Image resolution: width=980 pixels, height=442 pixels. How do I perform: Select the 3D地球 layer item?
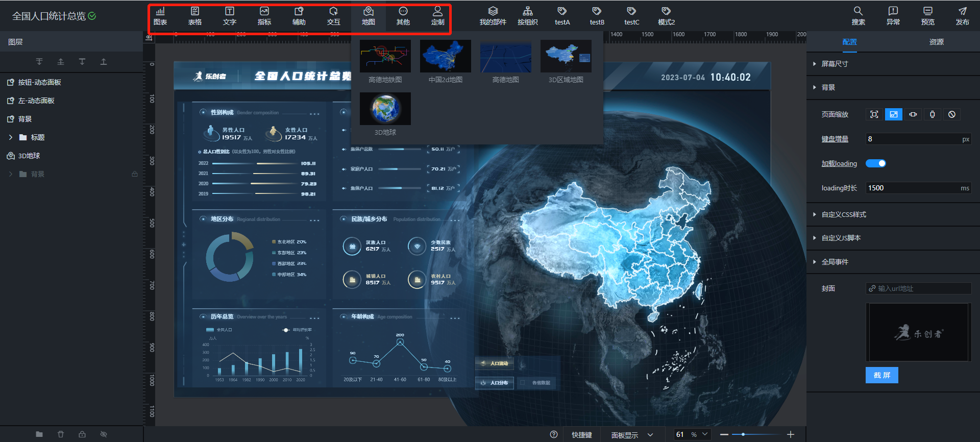[29, 156]
